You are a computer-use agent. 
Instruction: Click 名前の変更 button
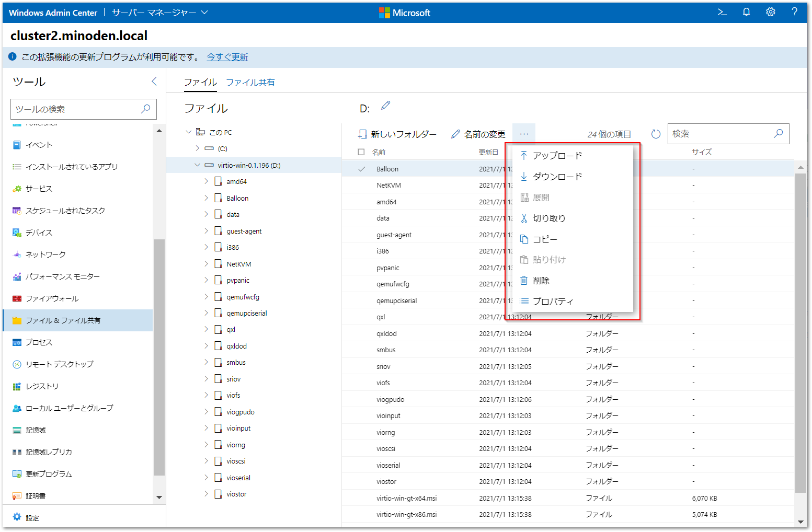point(478,134)
